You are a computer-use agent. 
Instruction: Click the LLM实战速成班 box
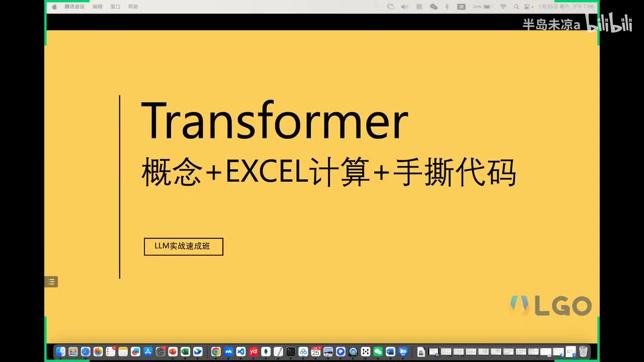tap(183, 246)
